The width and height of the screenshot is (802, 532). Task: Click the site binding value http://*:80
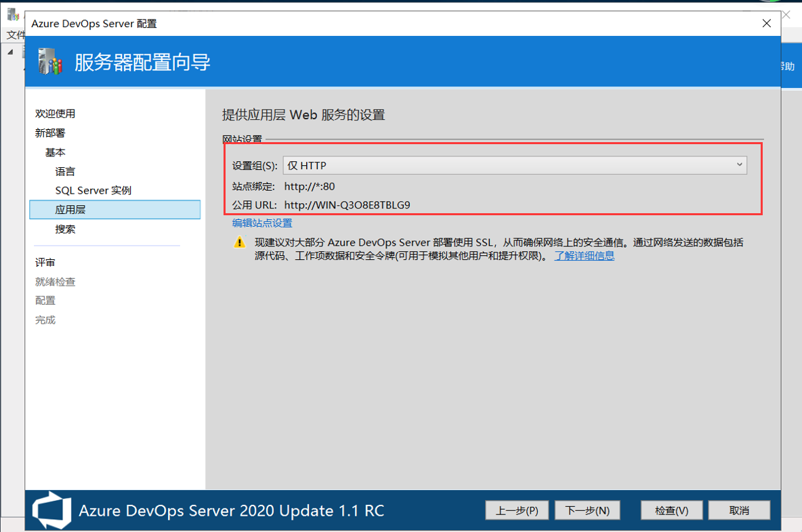(x=310, y=187)
